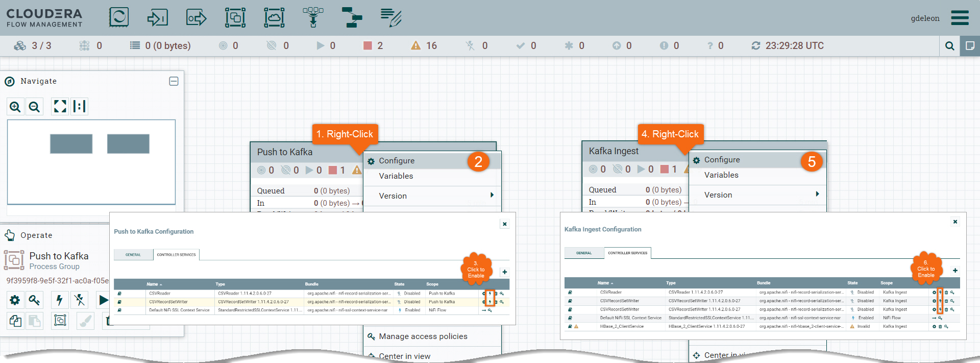Delete HBase_2_ClientService via trash icon
Image resolution: width=980 pixels, height=363 pixels.
[x=940, y=327]
